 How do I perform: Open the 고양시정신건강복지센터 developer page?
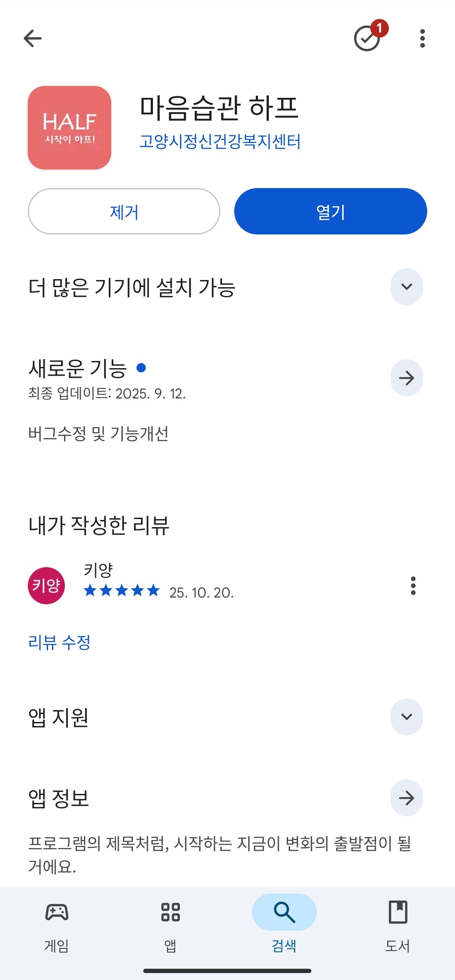pos(220,141)
